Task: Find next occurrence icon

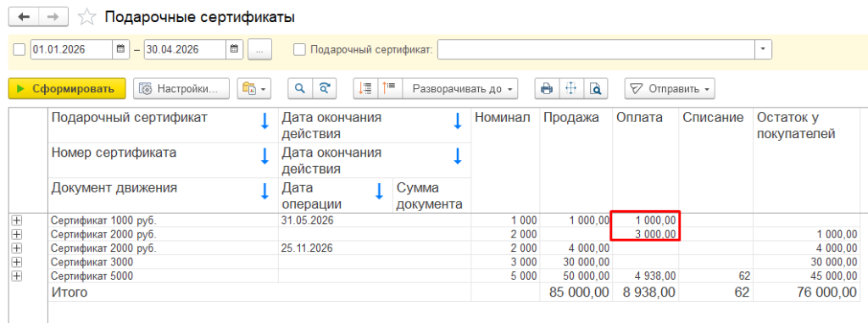Action: (x=325, y=89)
